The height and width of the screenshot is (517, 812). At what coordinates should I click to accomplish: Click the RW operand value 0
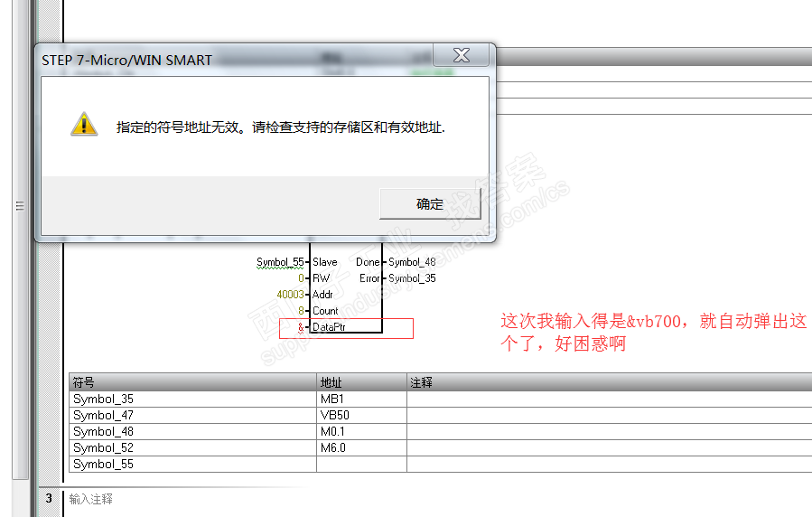pos(301,278)
